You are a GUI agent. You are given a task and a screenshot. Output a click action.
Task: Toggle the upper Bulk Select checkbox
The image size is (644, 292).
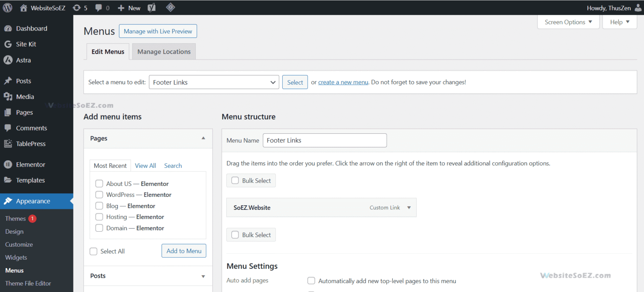pyautogui.click(x=235, y=180)
